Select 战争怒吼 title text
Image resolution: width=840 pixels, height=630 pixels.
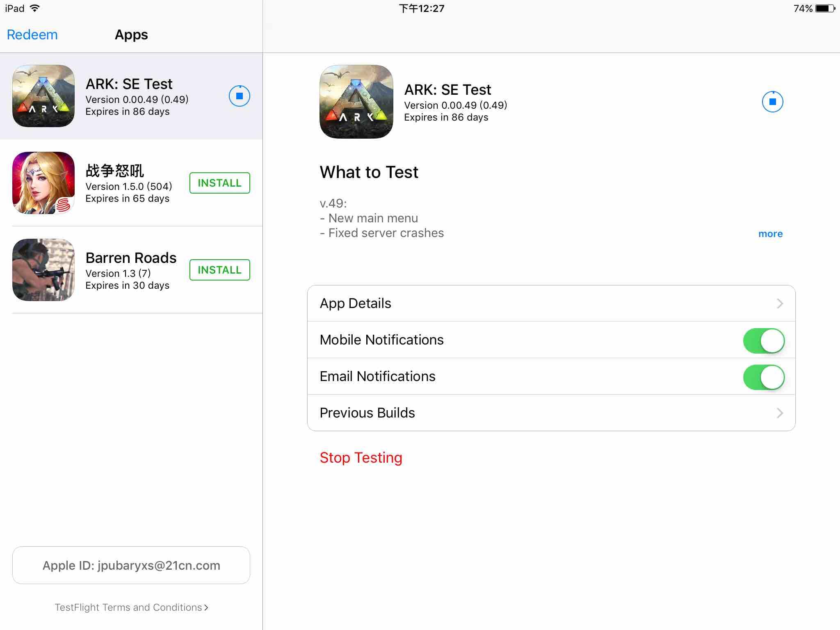coord(114,171)
